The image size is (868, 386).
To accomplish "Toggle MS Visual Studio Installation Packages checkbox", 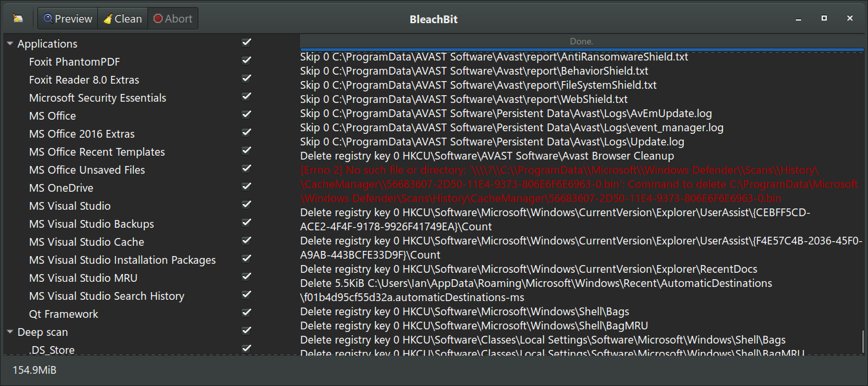I will coord(247,259).
